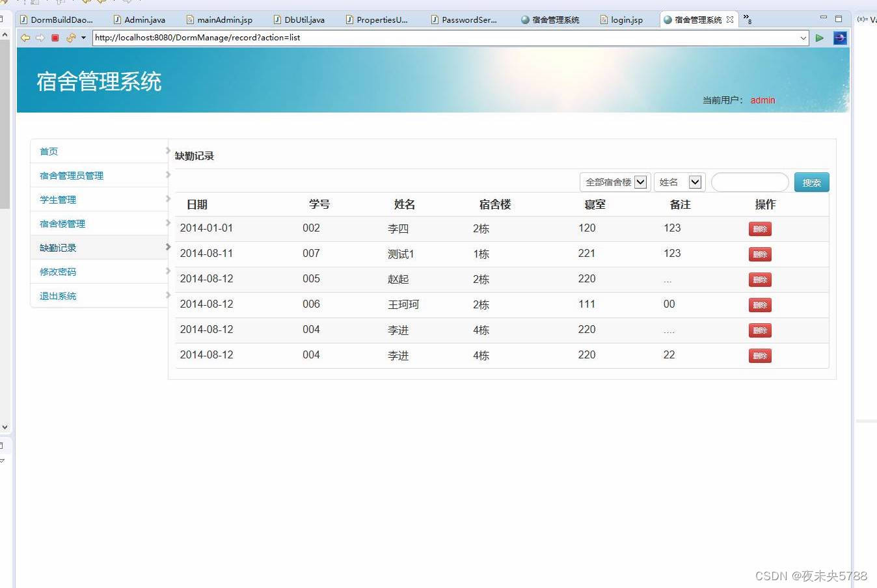This screenshot has width=877, height=588.
Task: Click the Java file icon on the DbUtil.java tab
Action: coord(275,20)
